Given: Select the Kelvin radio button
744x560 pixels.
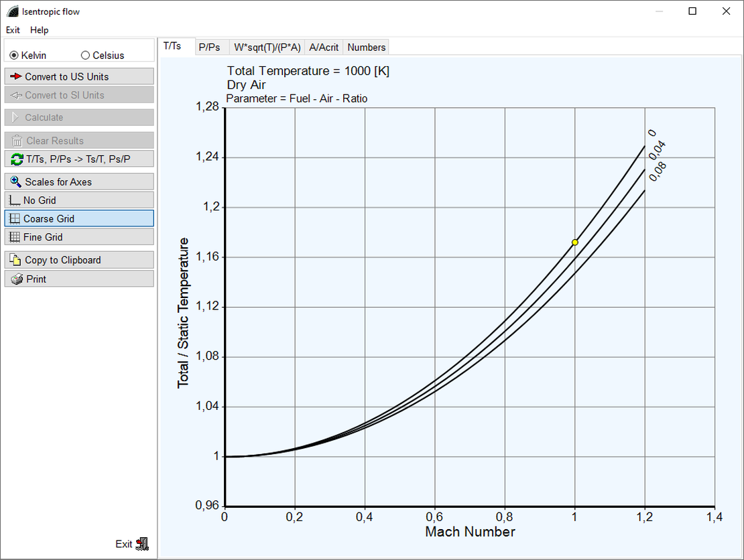Looking at the screenshot, I should click(x=14, y=56).
